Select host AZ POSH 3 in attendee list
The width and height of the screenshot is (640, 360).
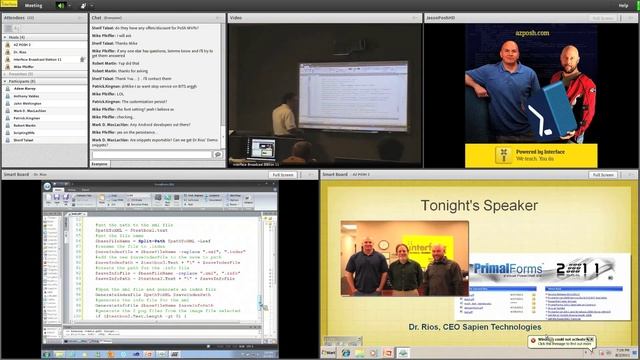pos(44,44)
